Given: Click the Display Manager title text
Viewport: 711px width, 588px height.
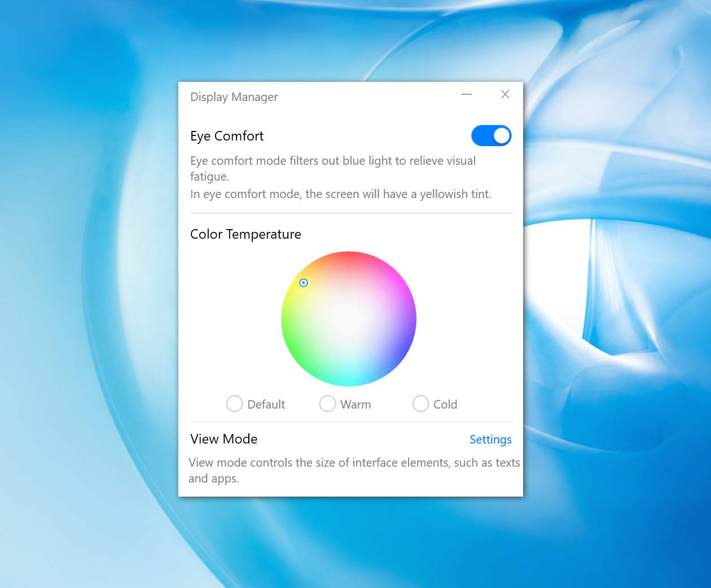Looking at the screenshot, I should 234,97.
